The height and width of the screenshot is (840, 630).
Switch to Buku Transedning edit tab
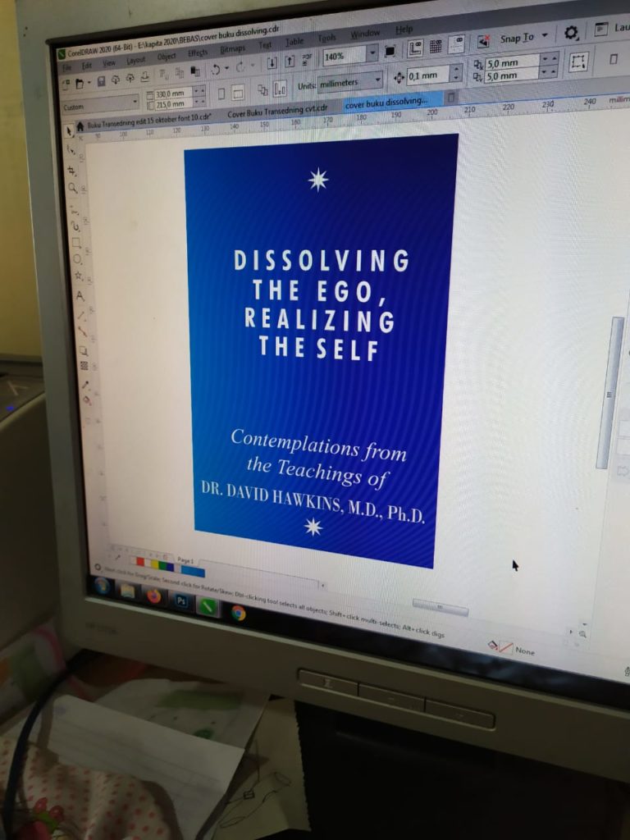148,121
